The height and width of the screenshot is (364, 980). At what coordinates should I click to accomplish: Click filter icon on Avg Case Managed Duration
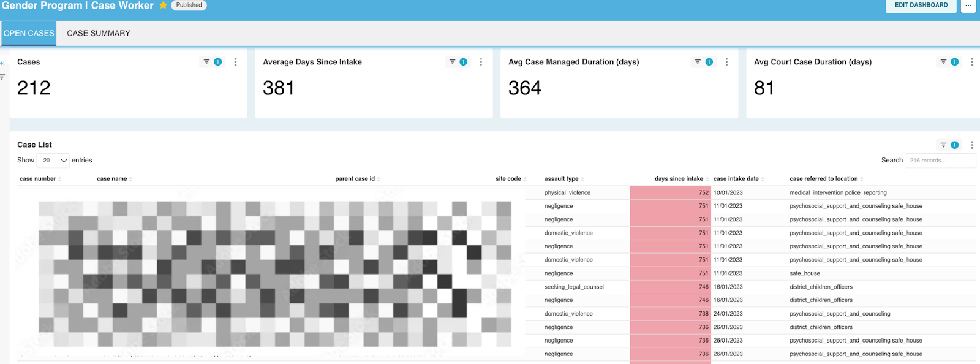point(698,62)
